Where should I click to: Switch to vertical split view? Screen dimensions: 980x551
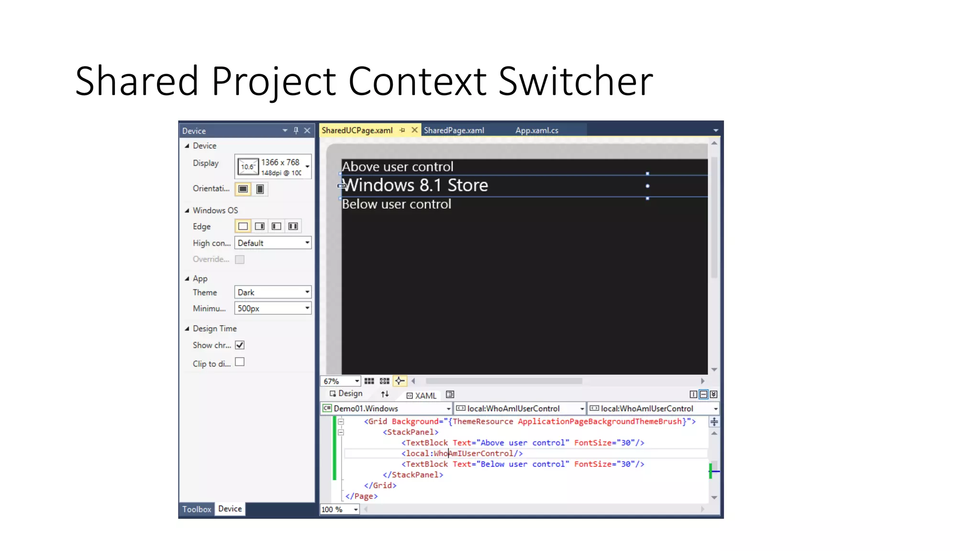[693, 395]
